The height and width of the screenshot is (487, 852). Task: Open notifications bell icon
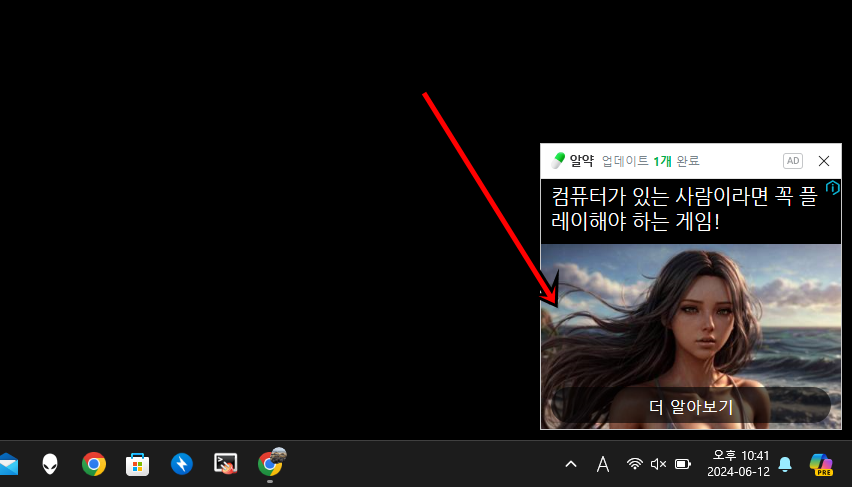click(x=785, y=464)
